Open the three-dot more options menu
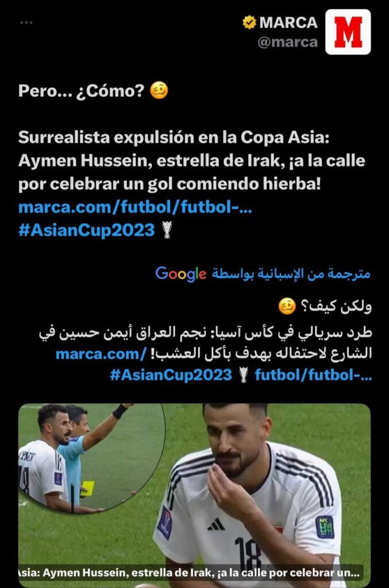Viewport: 389px width, 588px height. point(26,23)
